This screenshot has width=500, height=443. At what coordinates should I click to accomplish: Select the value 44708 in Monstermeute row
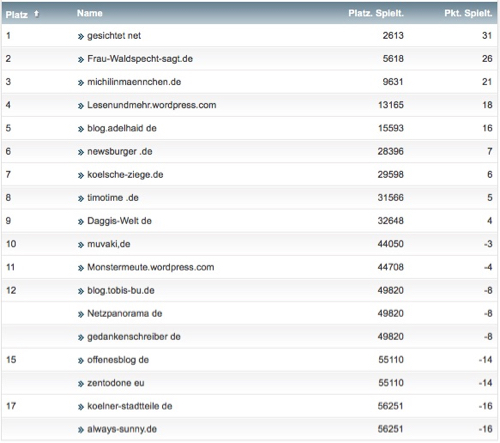click(391, 267)
